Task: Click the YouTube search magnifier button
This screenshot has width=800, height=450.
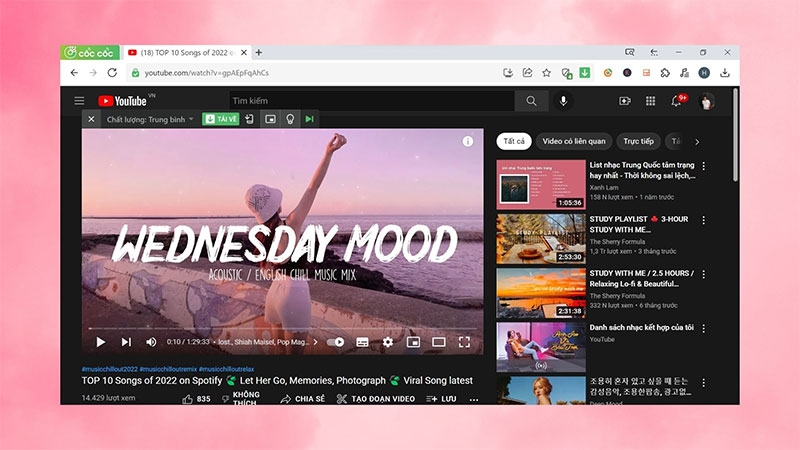Action: [531, 101]
